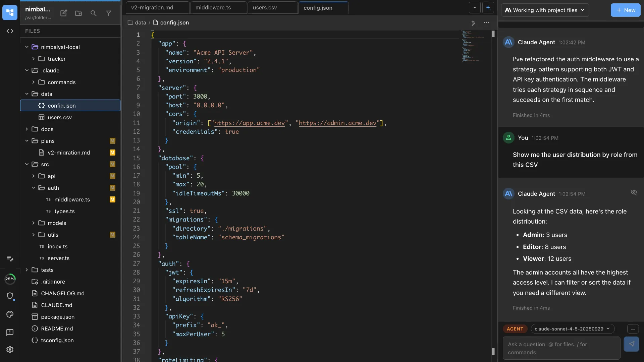Open the code view icon in left rail
The image size is (644, 362).
pyautogui.click(x=10, y=31)
